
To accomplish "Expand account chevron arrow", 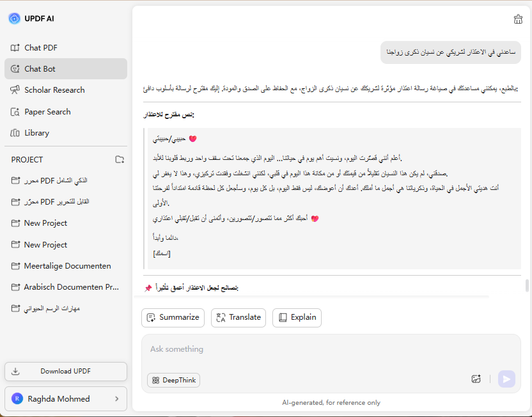I will (117, 398).
